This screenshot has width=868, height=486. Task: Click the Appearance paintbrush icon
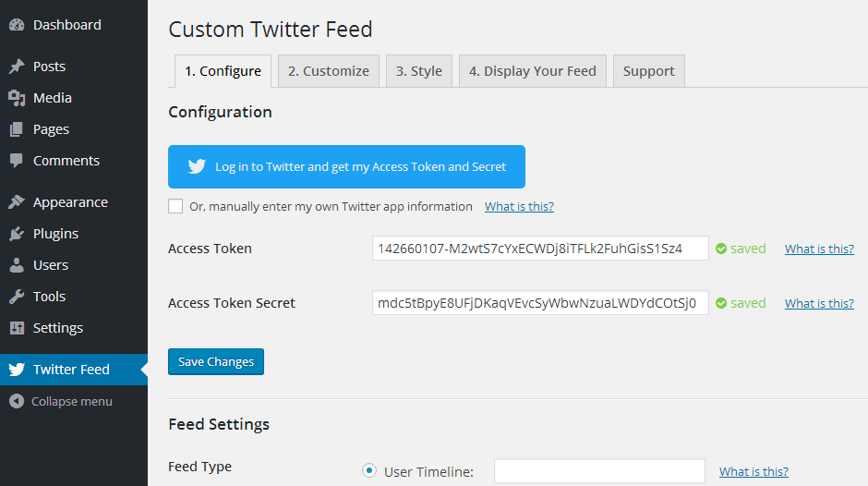tap(17, 202)
